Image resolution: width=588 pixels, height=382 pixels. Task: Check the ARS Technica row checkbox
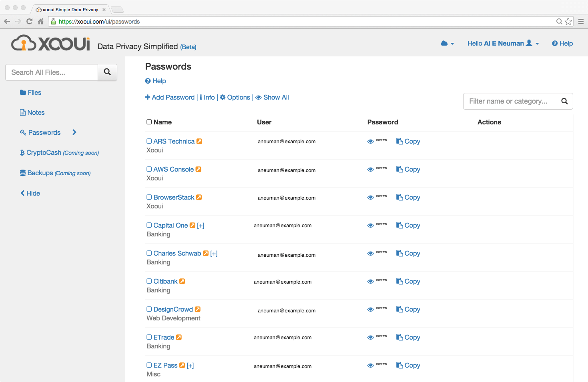[149, 141]
